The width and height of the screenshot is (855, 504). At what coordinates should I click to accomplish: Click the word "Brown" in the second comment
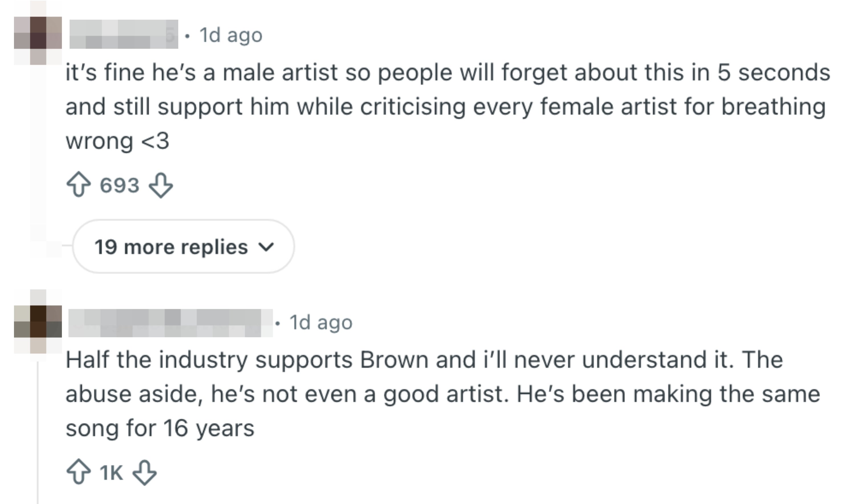[x=394, y=360]
